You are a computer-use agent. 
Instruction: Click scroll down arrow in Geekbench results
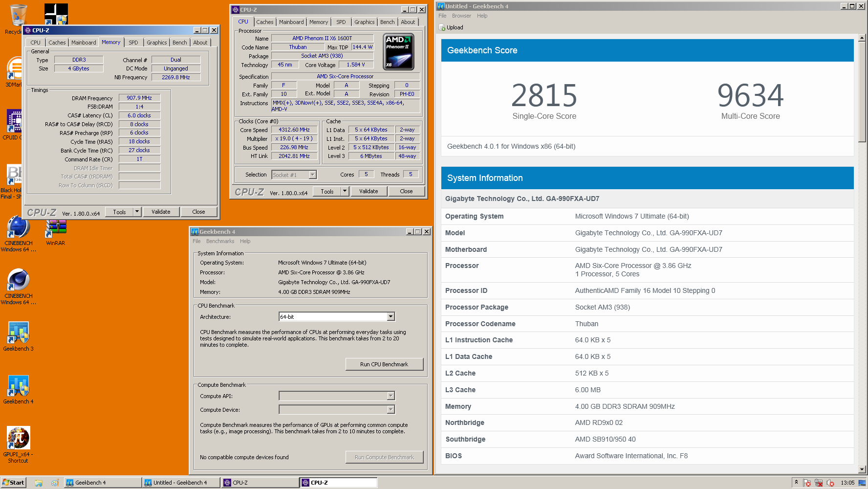[862, 469]
